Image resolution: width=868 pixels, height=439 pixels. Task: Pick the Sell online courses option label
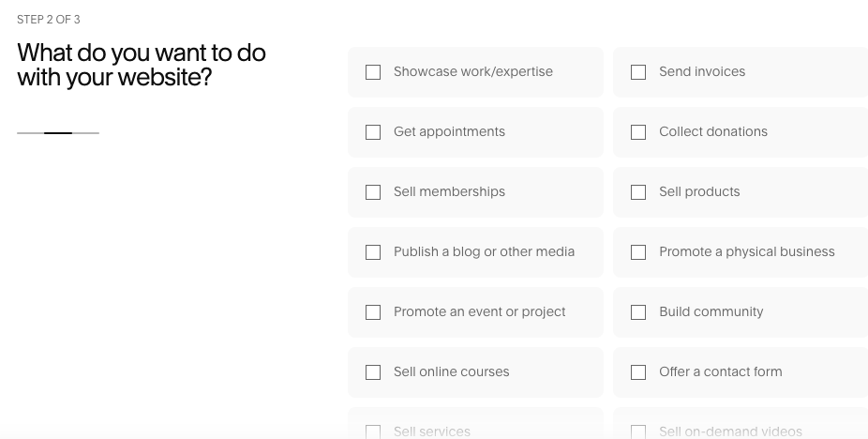point(452,372)
